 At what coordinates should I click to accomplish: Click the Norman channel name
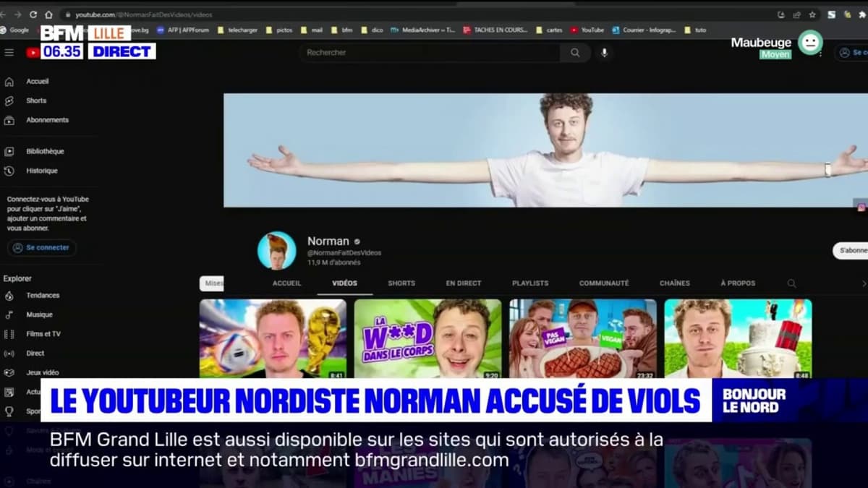(x=328, y=241)
